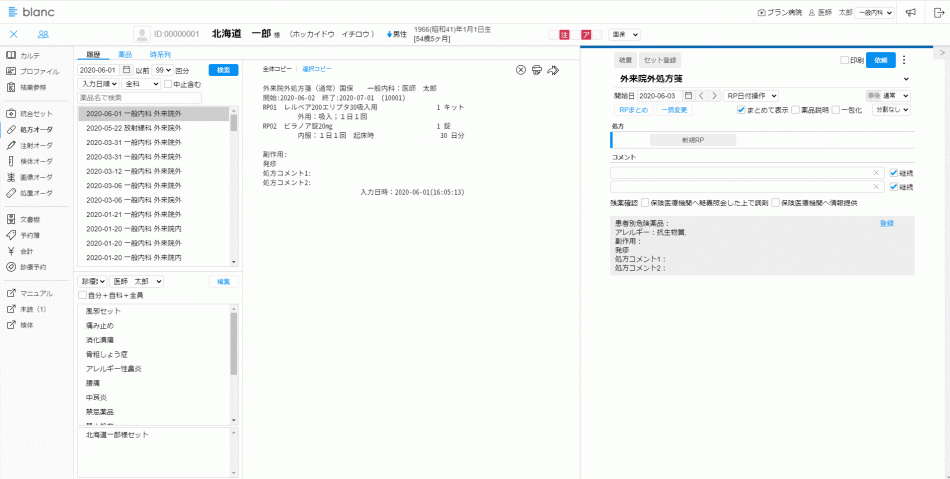Image resolution: width=950 pixels, height=479 pixels.
Task: Click the logout icon at top right
Action: [x=938, y=12]
